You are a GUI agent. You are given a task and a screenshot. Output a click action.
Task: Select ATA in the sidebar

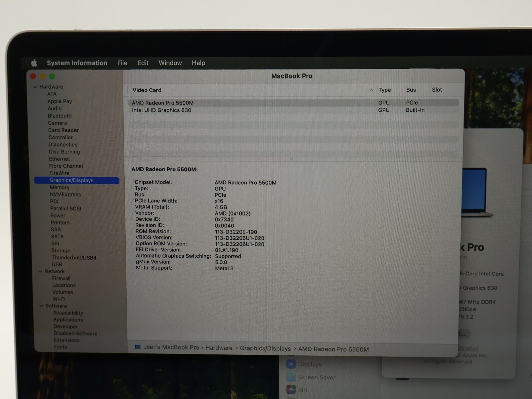[x=52, y=94]
